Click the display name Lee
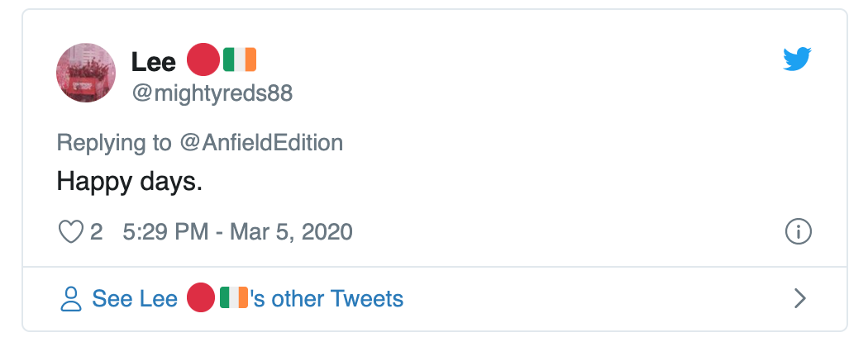This screenshot has height=342, width=868. pos(154,61)
